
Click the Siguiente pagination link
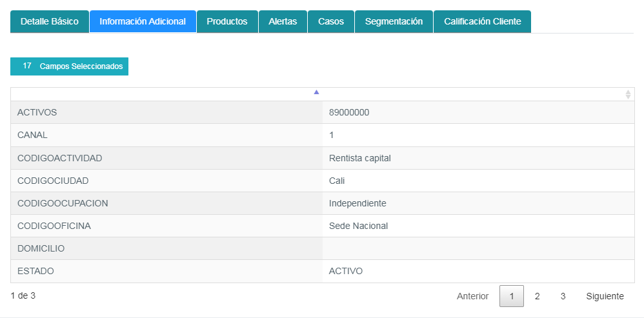tap(605, 296)
